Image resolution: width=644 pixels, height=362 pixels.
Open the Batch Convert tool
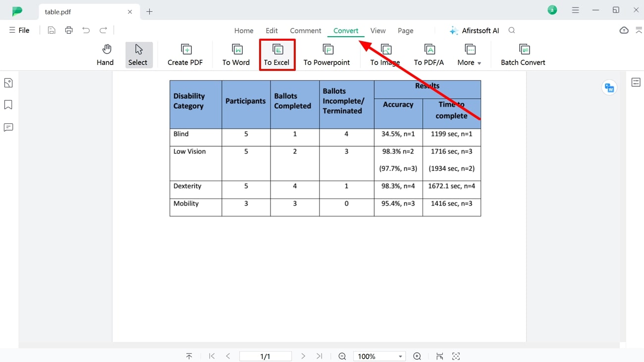523,55
